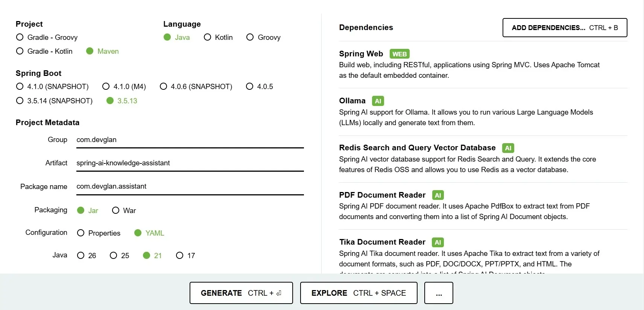
Task: Open the more options ellipsis button
Action: pos(439,293)
